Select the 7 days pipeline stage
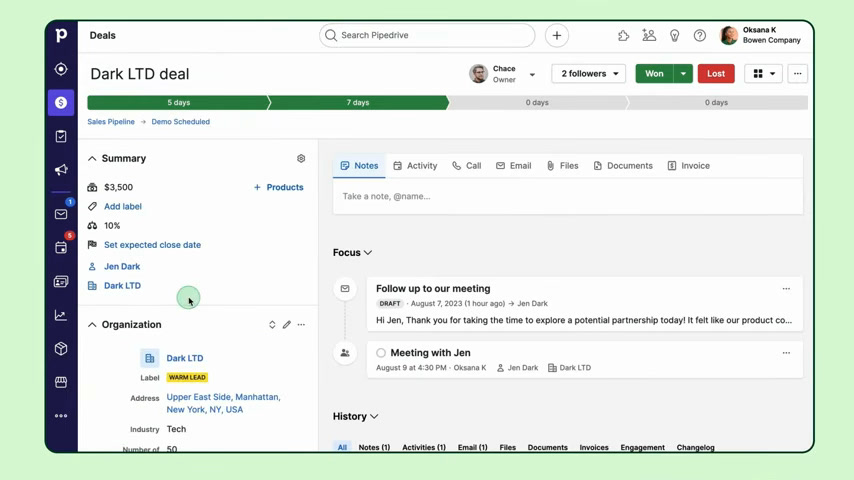 pos(358,102)
